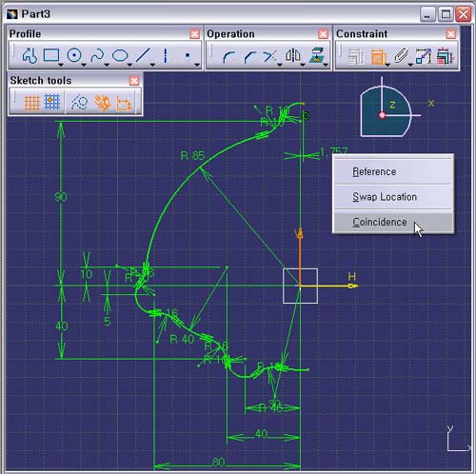Close the Sketch tools toolbar
This screenshot has height=474, width=476.
[x=134, y=81]
